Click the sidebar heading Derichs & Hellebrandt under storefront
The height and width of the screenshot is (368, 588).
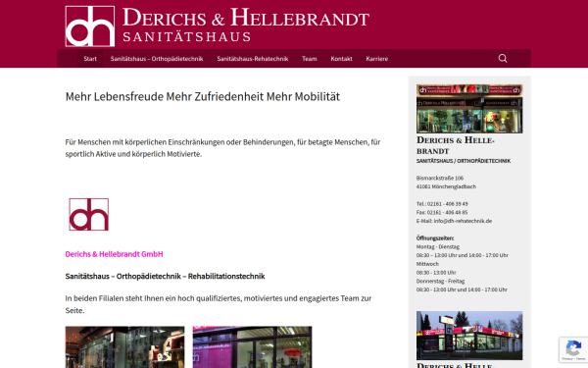tap(456, 145)
